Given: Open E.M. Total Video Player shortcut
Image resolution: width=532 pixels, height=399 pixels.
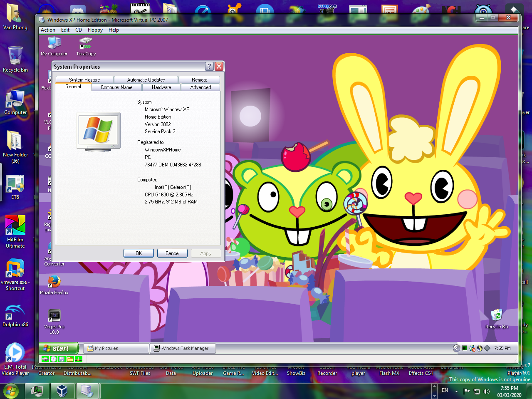Looking at the screenshot, I should point(15,359).
